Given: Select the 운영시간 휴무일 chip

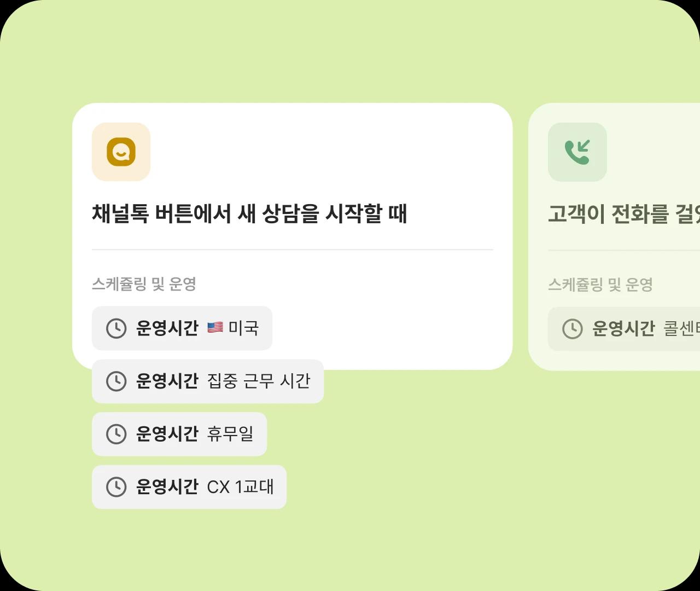Looking at the screenshot, I should [x=179, y=434].
